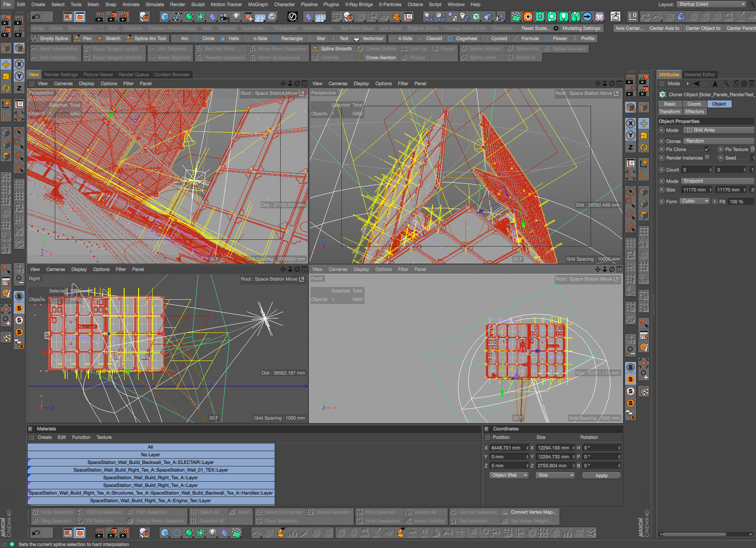
Task: Click the keyframe dot beside Fill
Action: [x=715, y=202]
